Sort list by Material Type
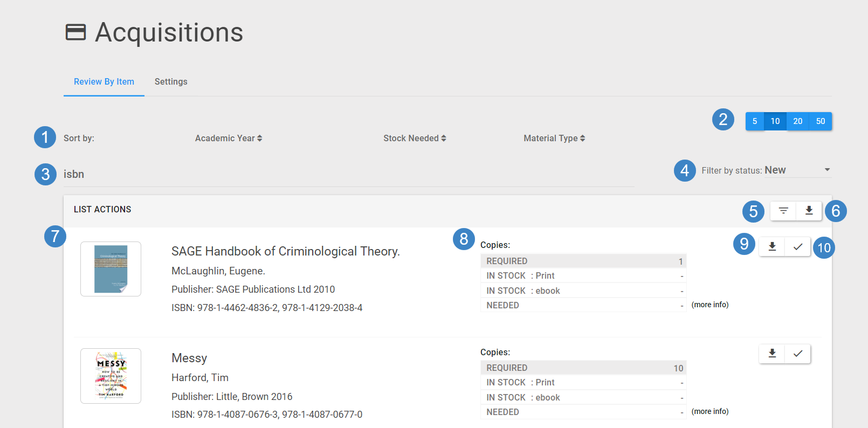This screenshot has width=868, height=428. [x=554, y=138]
